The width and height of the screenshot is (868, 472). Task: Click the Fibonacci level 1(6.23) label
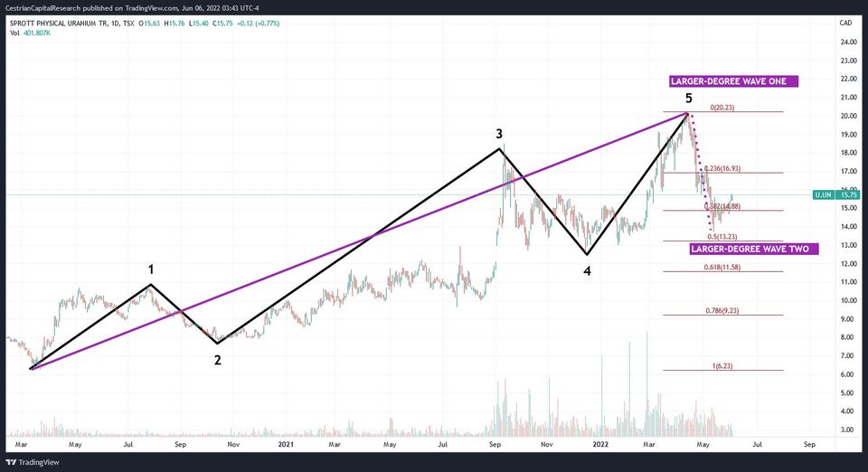tap(722, 366)
